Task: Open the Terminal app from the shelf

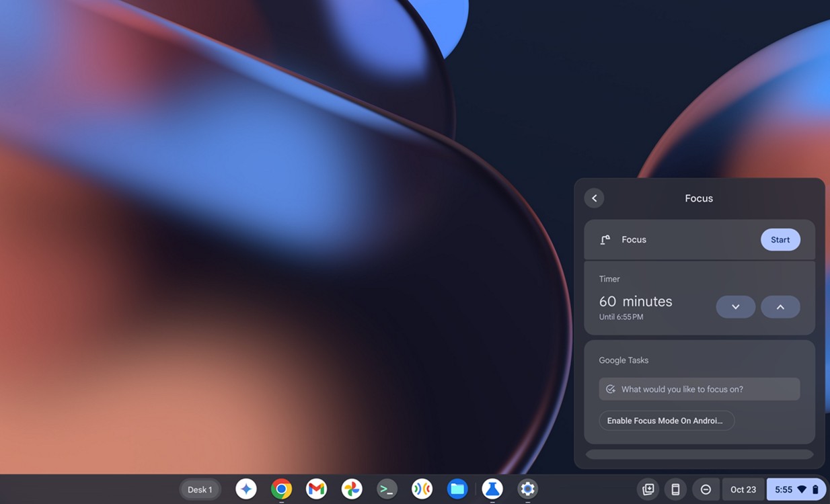Action: pyautogui.click(x=387, y=489)
